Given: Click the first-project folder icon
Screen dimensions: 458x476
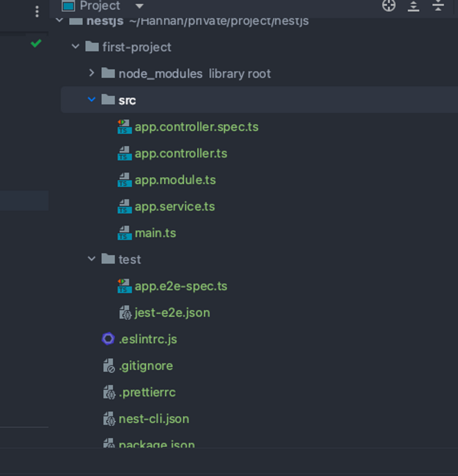Looking at the screenshot, I should (x=92, y=46).
